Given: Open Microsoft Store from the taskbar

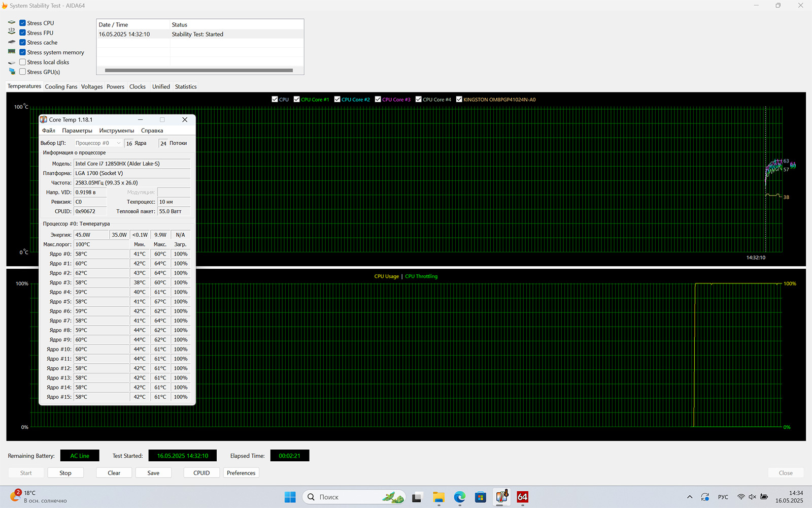Looking at the screenshot, I should click(x=481, y=497).
